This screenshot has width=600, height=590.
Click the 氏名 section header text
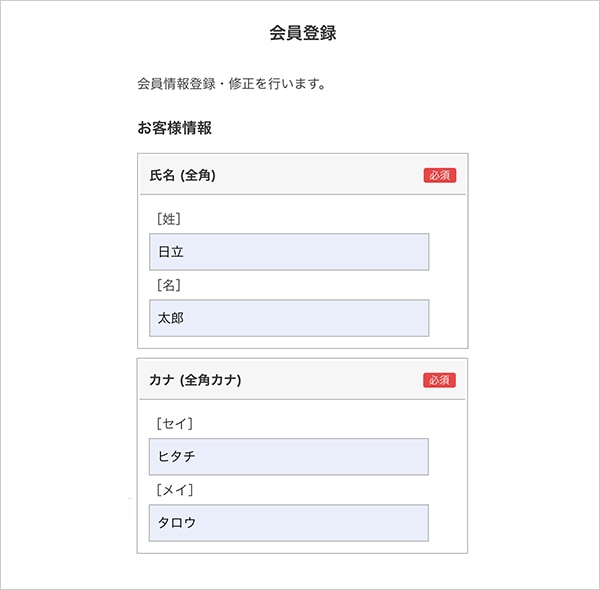click(x=162, y=175)
